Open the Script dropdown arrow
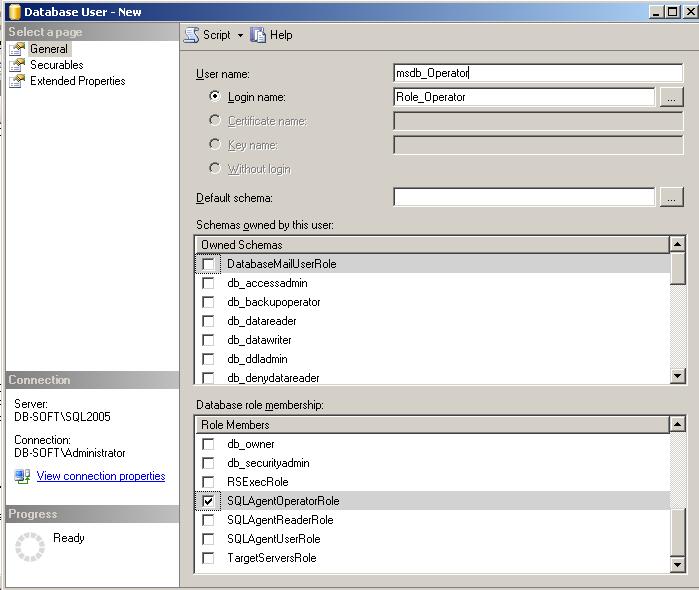 coord(240,35)
